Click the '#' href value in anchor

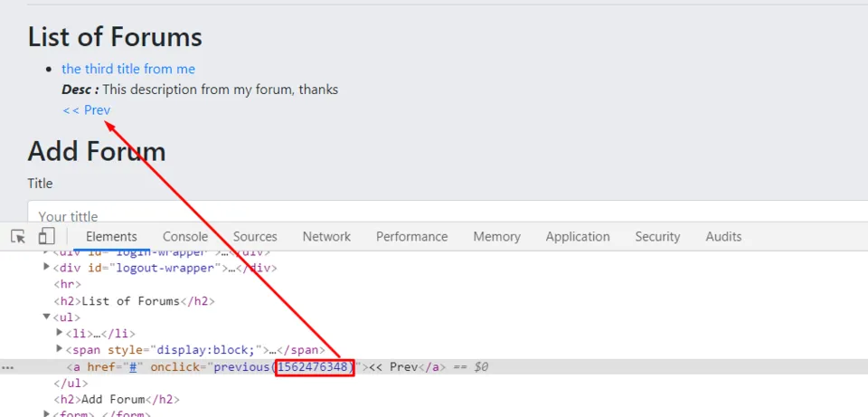click(133, 366)
